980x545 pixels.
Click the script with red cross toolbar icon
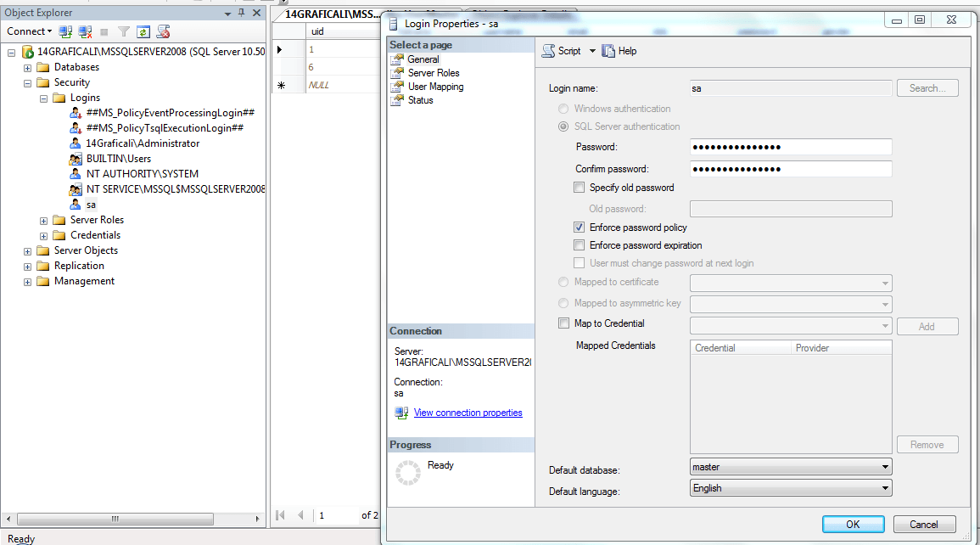[x=163, y=31]
